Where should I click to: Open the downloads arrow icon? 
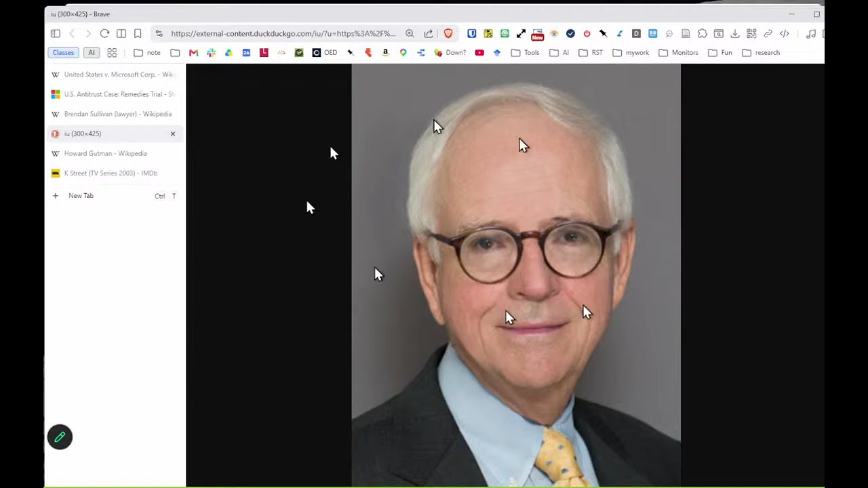pos(734,33)
